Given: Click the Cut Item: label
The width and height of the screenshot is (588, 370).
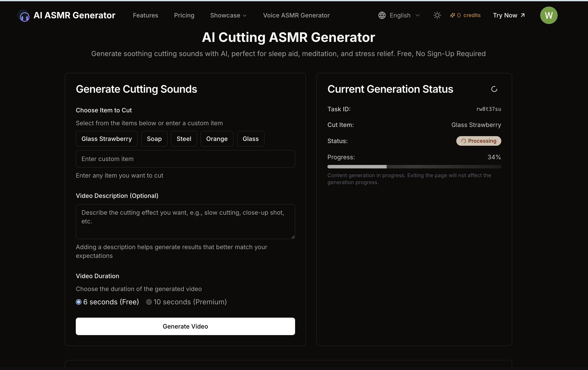Looking at the screenshot, I should (341, 125).
